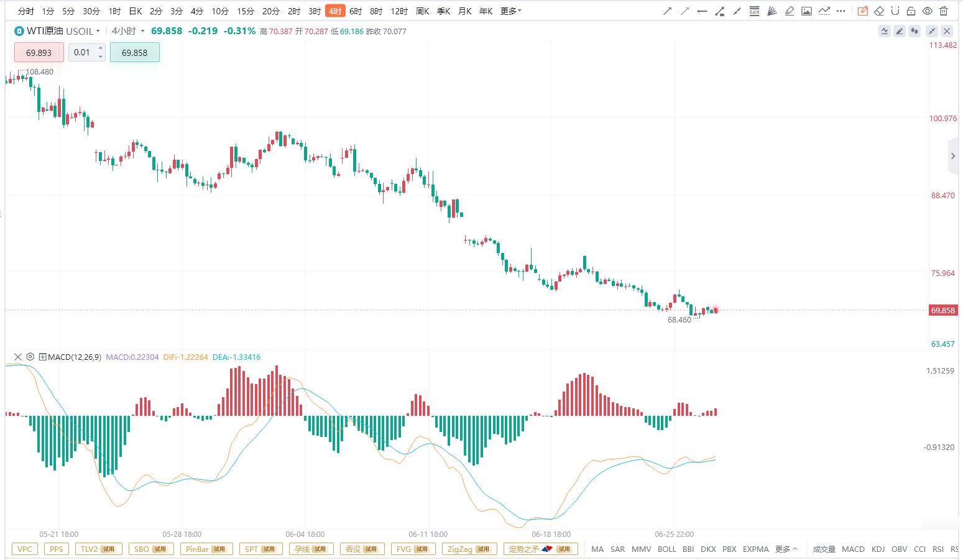Select the trend line with midpoint tool
This screenshot has height=560, width=963.
pyautogui.click(x=737, y=11)
